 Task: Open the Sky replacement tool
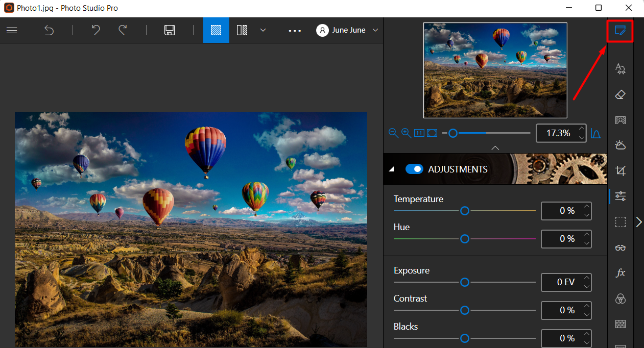point(621,145)
